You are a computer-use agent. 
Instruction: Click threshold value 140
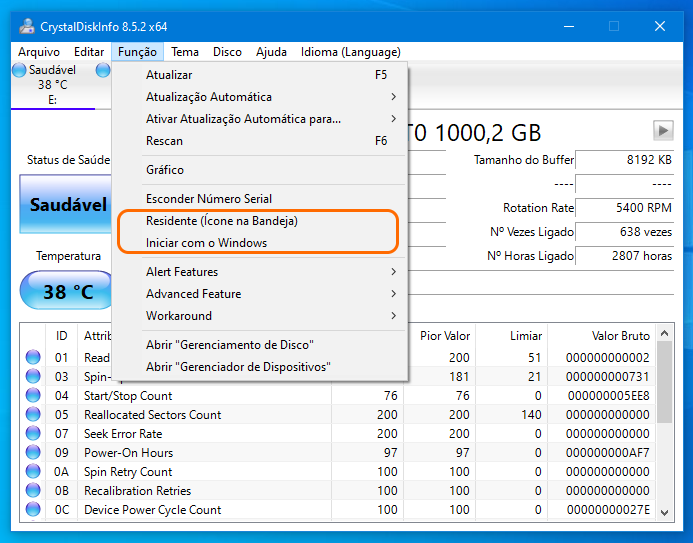[x=530, y=414]
